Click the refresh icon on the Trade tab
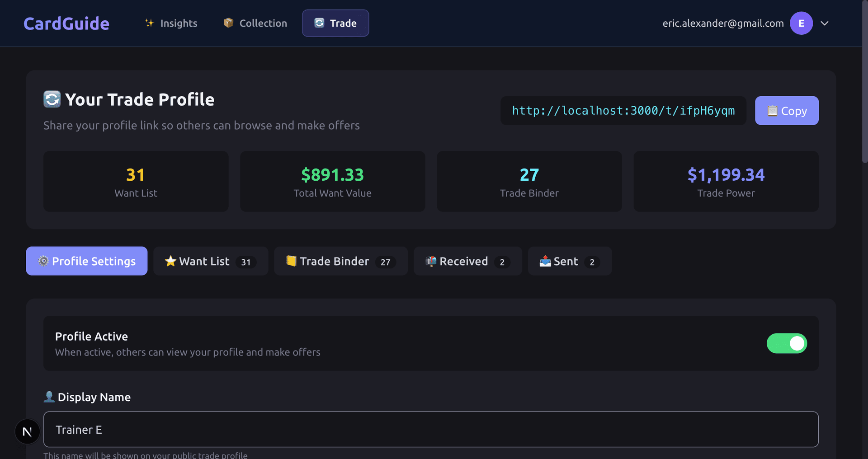This screenshot has height=459, width=868. coord(320,23)
